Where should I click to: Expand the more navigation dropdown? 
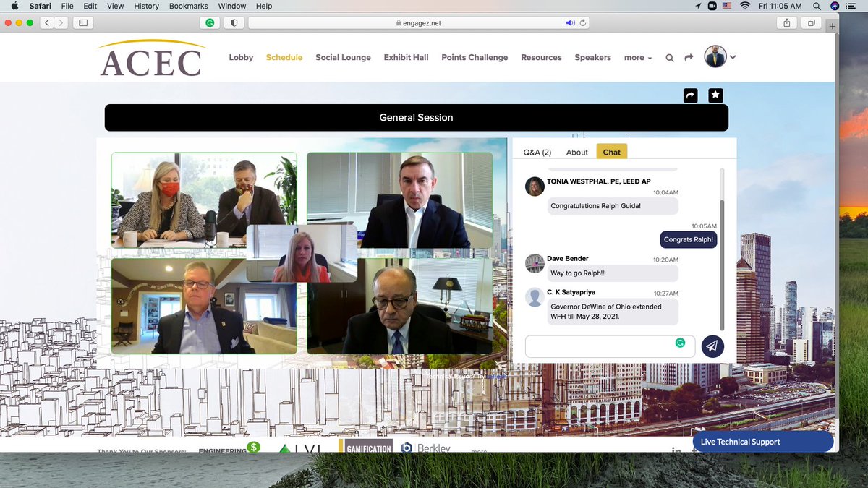pos(638,57)
